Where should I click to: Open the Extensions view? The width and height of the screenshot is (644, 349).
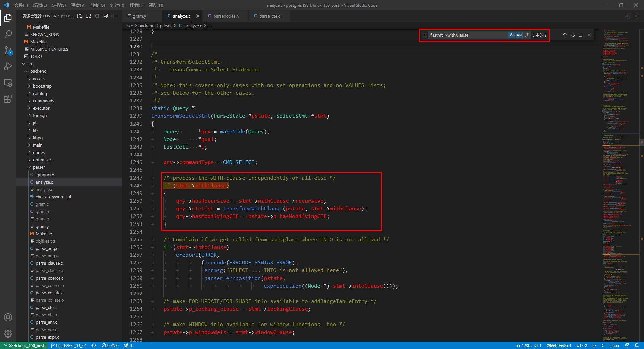8,99
